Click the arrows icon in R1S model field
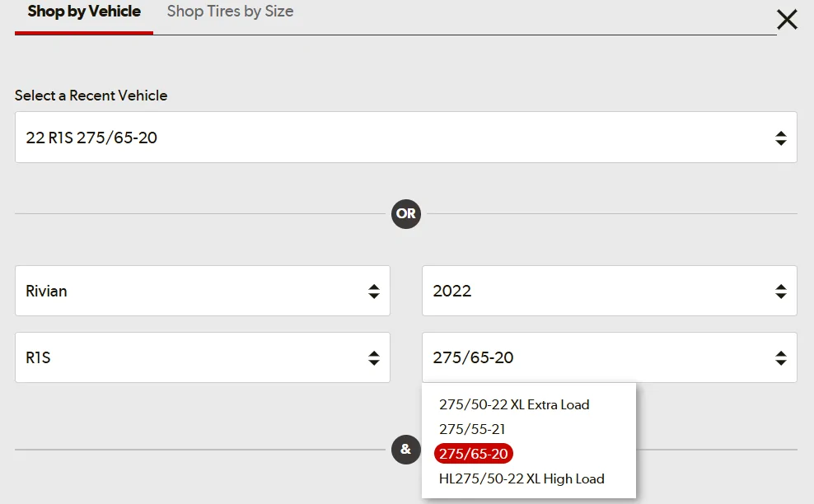Screen dimensions: 814x504 374,357
